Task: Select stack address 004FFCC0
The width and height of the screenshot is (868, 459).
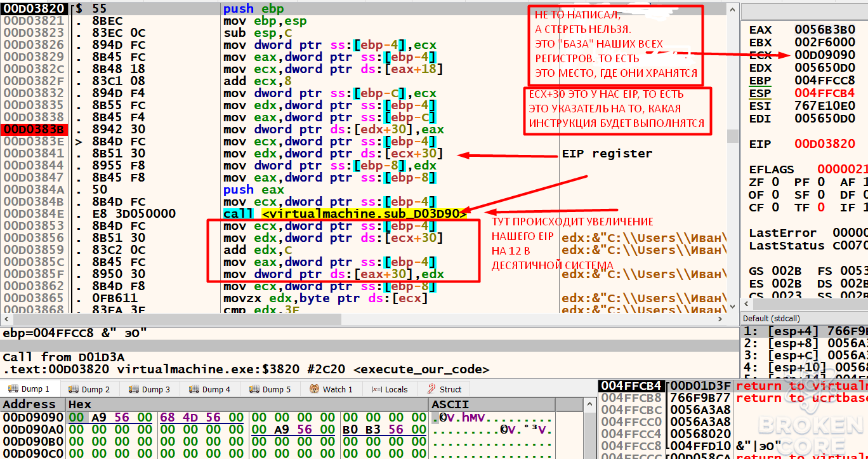Action: [632, 422]
